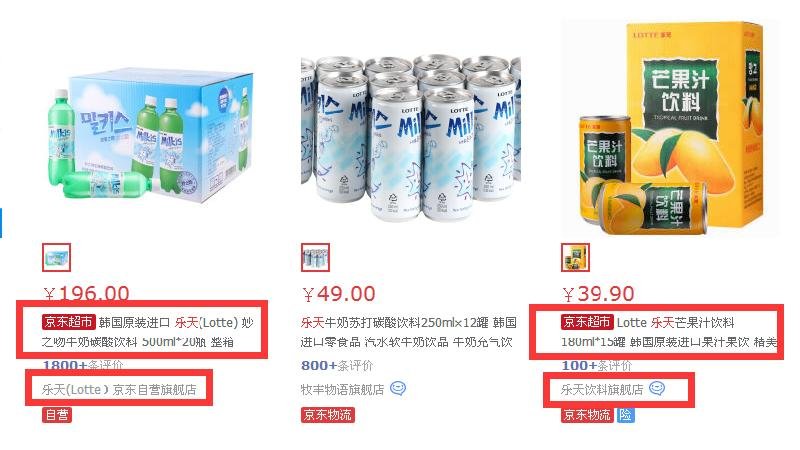Screen dimensions: 800x450
Task: Click the blue 险 badge
Action: point(625,415)
